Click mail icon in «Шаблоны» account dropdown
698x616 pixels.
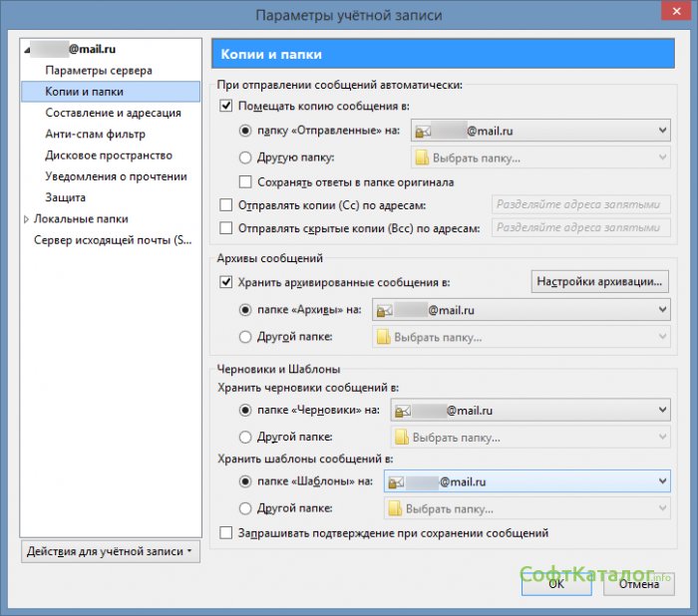394,482
